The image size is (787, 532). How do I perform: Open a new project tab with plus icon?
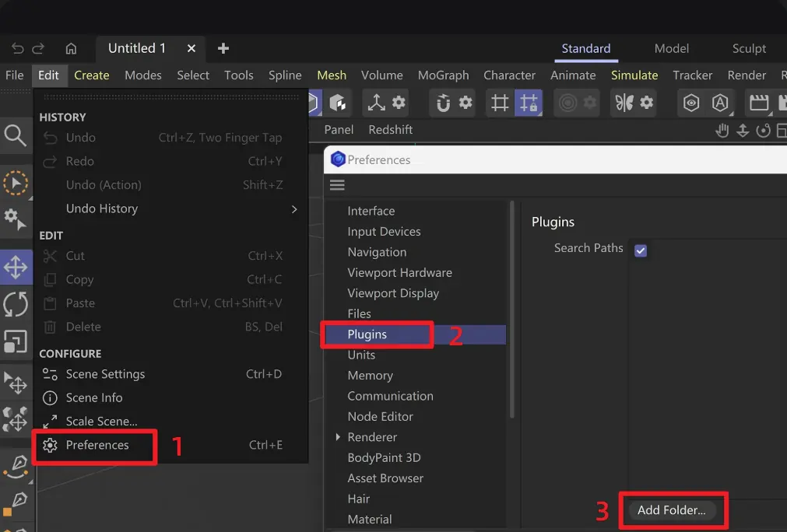(x=223, y=49)
